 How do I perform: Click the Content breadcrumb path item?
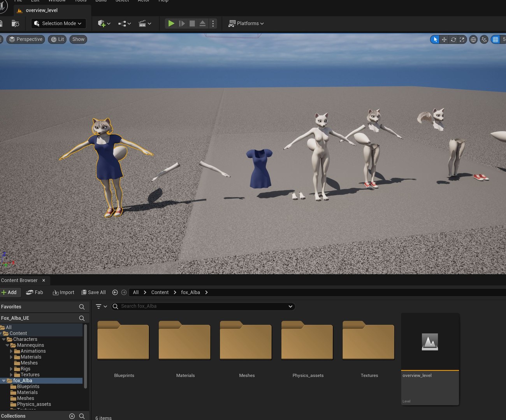click(160, 292)
